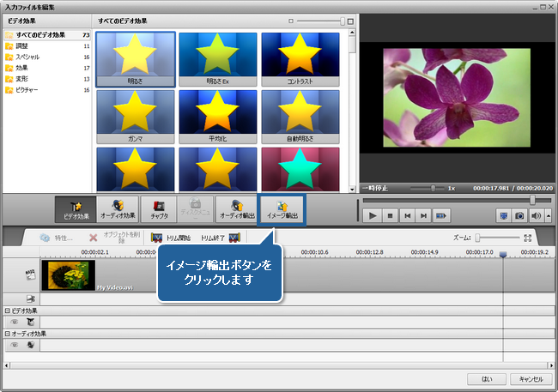
Task: Toggle eye visibility on the video effects track
Action: [15, 321]
